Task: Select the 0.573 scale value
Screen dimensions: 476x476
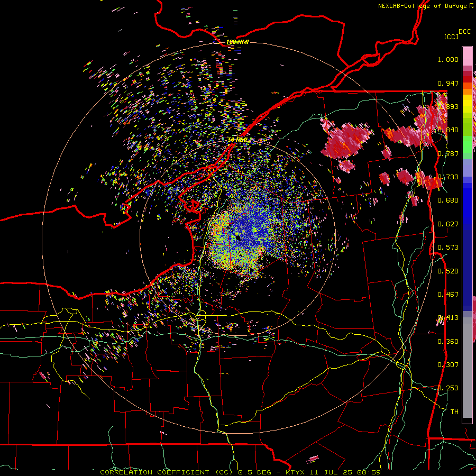Action: point(448,248)
